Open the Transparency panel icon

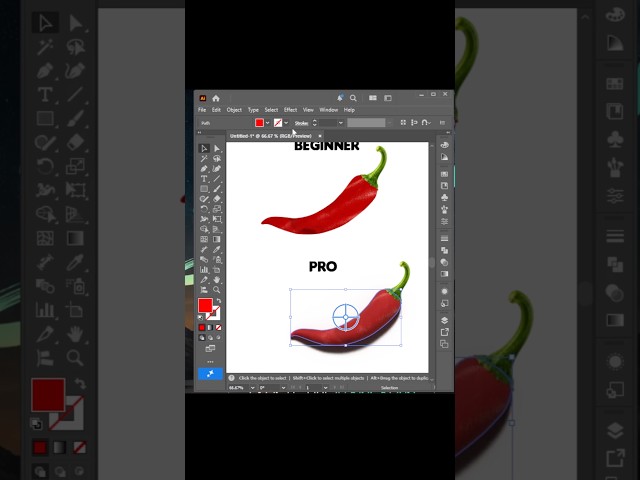(444, 262)
